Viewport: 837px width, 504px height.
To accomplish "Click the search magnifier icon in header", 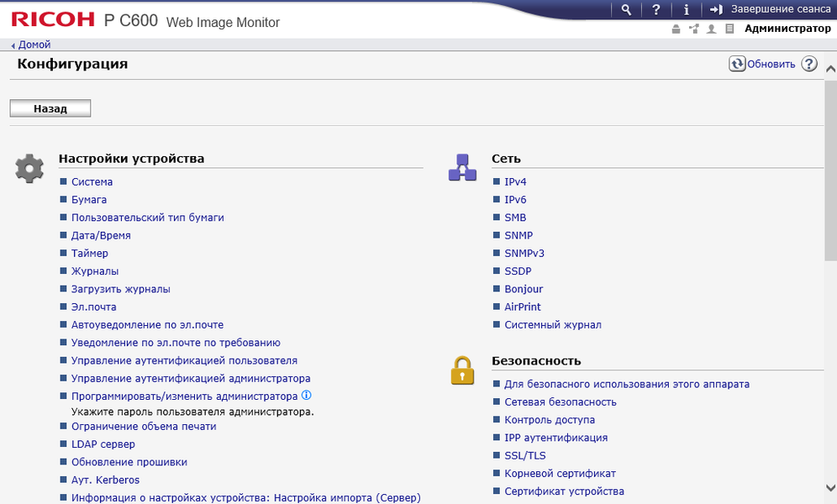I will click(626, 10).
